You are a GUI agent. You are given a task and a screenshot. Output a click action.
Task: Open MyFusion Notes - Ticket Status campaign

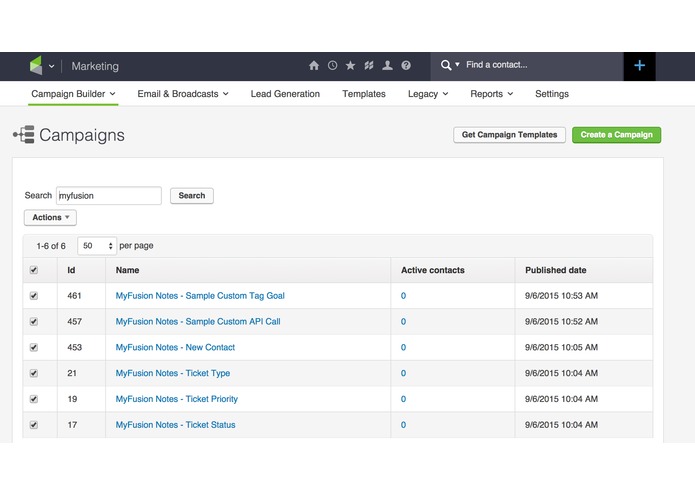tap(176, 424)
